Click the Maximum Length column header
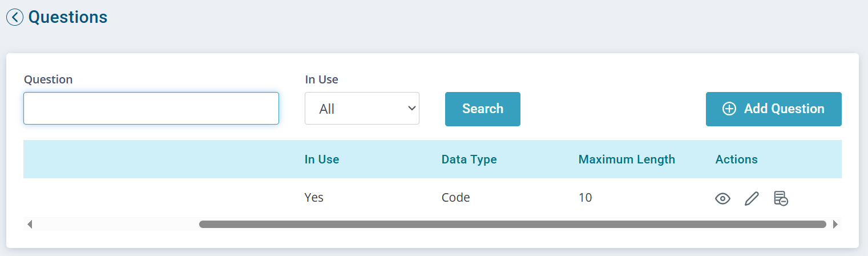This screenshot has height=256, width=868. 627,159
